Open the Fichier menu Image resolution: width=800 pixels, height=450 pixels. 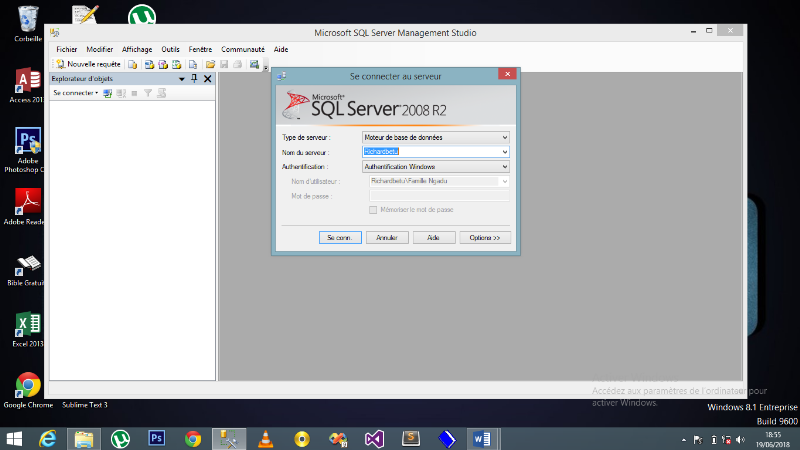(67, 49)
